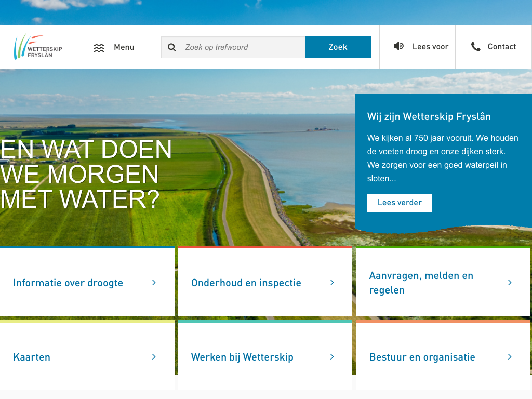Focus the Zoek op trefwoord search field
This screenshot has height=399, width=532.
[x=242, y=47]
